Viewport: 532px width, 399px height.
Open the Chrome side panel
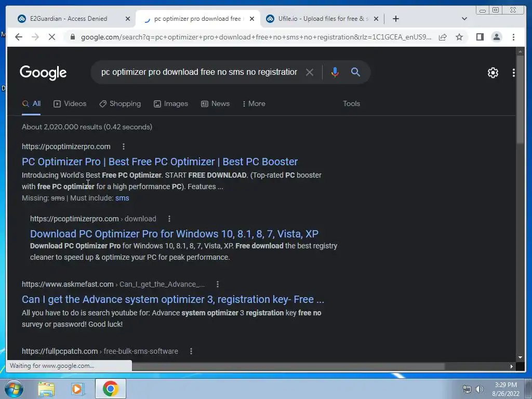480,37
